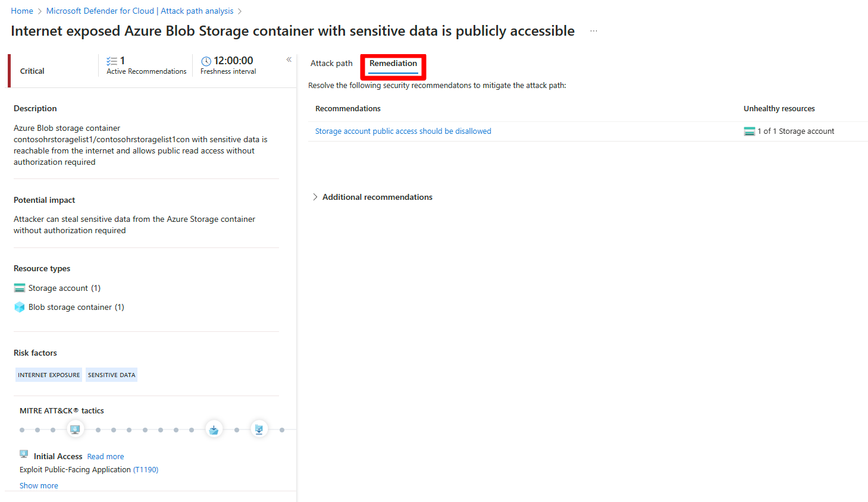Click the Blob storage container cube icon
The height and width of the screenshot is (502, 868).
point(20,308)
